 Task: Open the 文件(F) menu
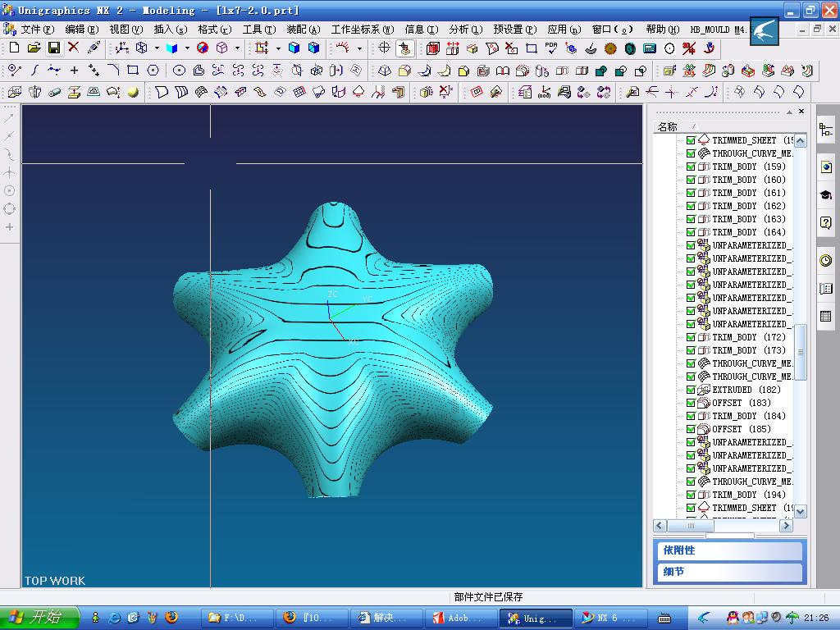[x=37, y=30]
